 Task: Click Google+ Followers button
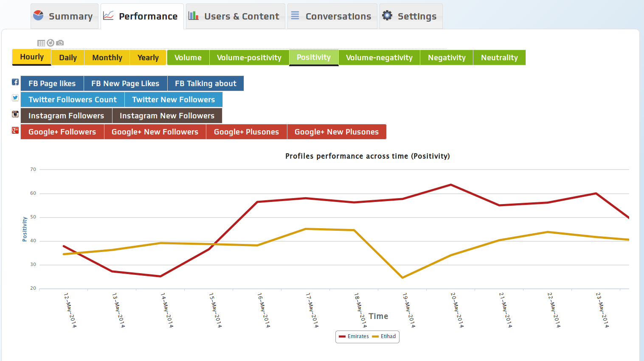pyautogui.click(x=62, y=132)
